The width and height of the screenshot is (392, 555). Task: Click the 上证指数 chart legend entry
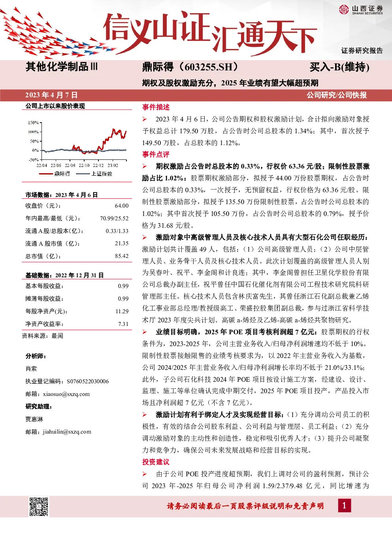(94, 174)
